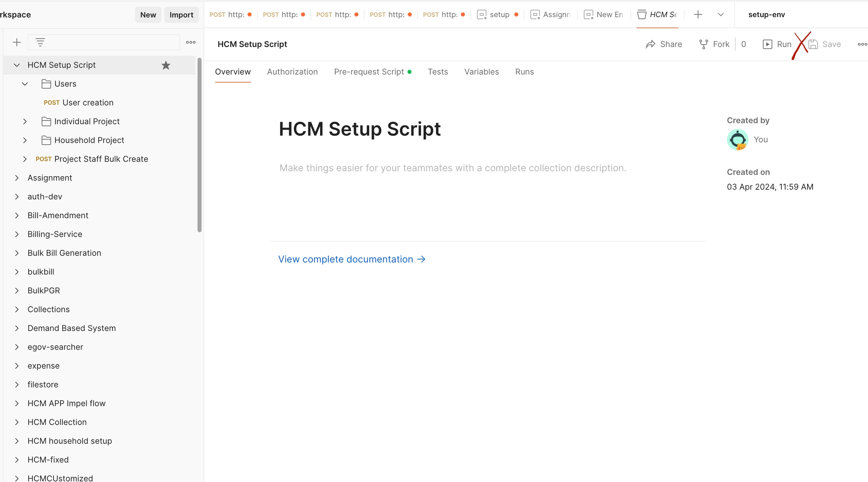Click the Fork icon
Image resolution: width=868 pixels, height=482 pixels.
click(703, 44)
